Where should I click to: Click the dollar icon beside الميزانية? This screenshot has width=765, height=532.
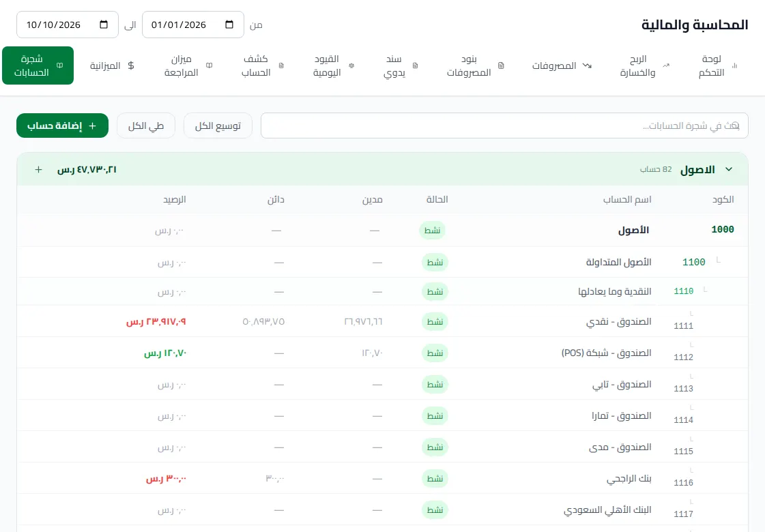[131, 65]
